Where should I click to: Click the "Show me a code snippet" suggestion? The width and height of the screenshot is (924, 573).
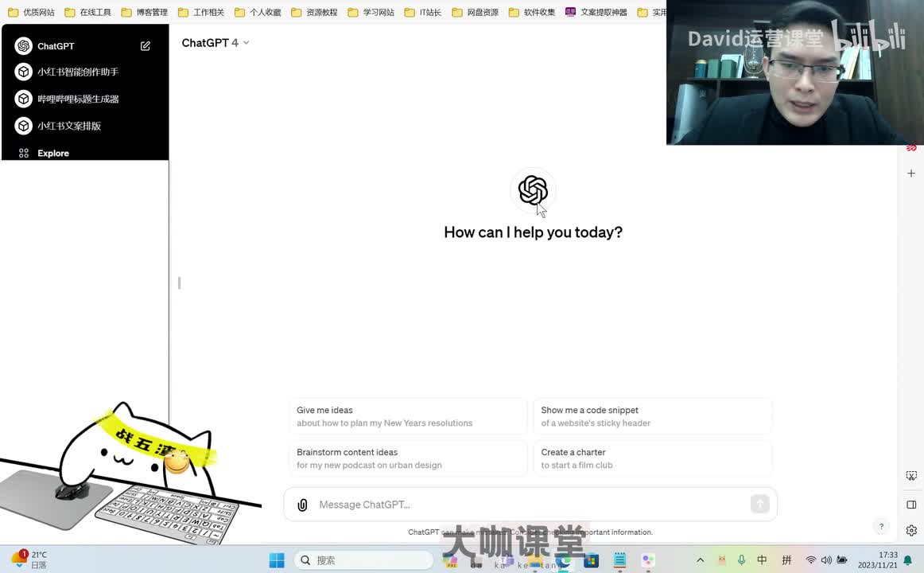652,416
